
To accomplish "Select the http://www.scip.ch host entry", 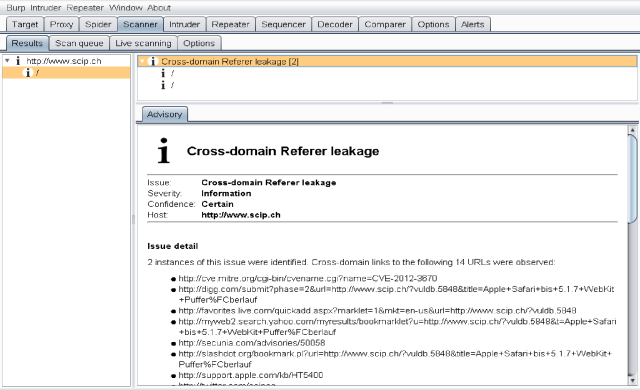I will [x=64, y=61].
